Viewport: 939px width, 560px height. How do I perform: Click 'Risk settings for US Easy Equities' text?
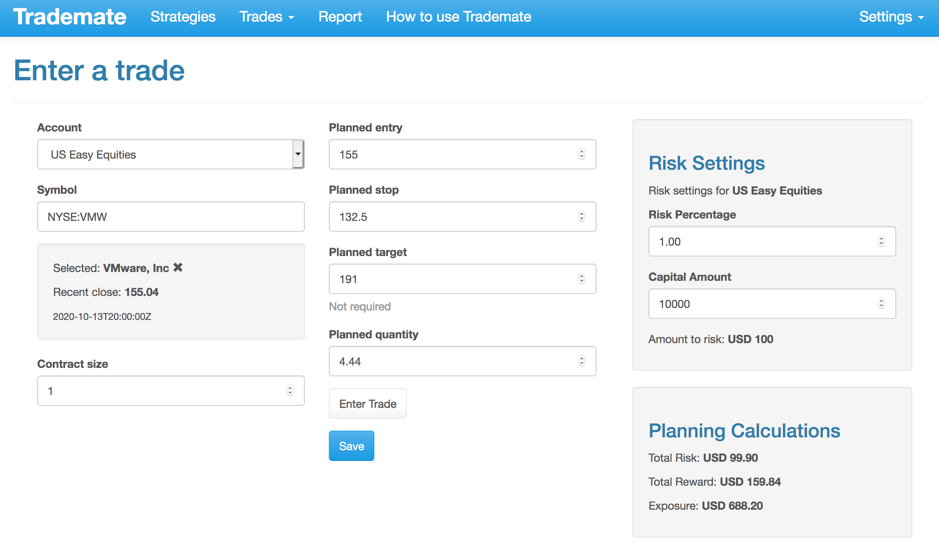click(735, 191)
